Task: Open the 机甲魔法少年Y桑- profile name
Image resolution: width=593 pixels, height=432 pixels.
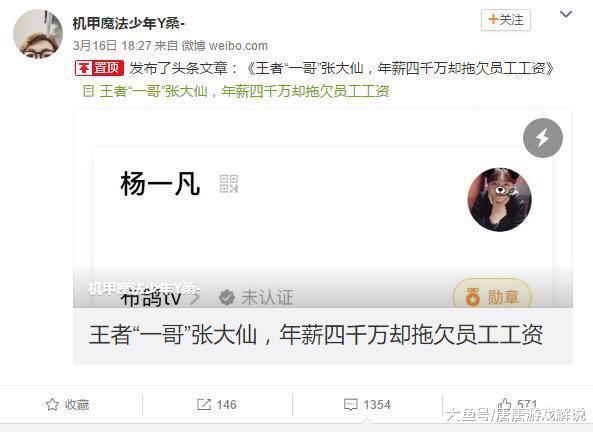Action: point(129,24)
